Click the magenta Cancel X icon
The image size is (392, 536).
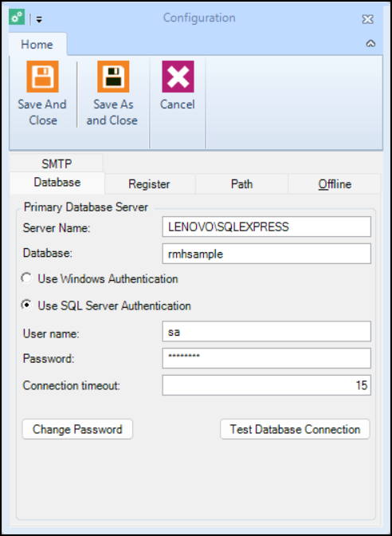coord(178,77)
